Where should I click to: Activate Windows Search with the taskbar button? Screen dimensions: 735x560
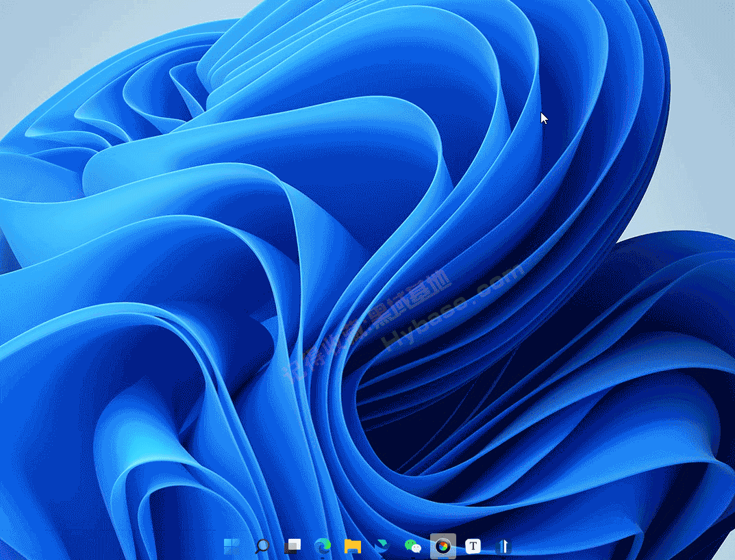pyautogui.click(x=262, y=546)
